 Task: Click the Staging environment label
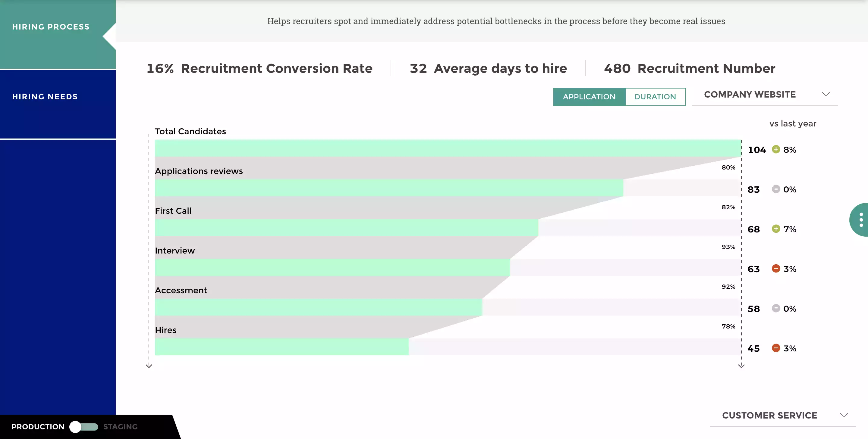(120, 427)
